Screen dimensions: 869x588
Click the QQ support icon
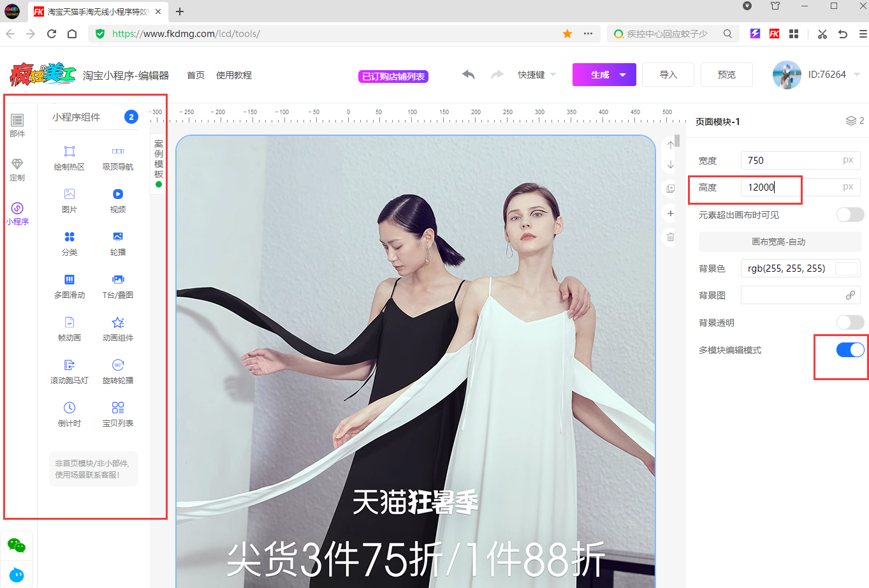click(x=17, y=575)
